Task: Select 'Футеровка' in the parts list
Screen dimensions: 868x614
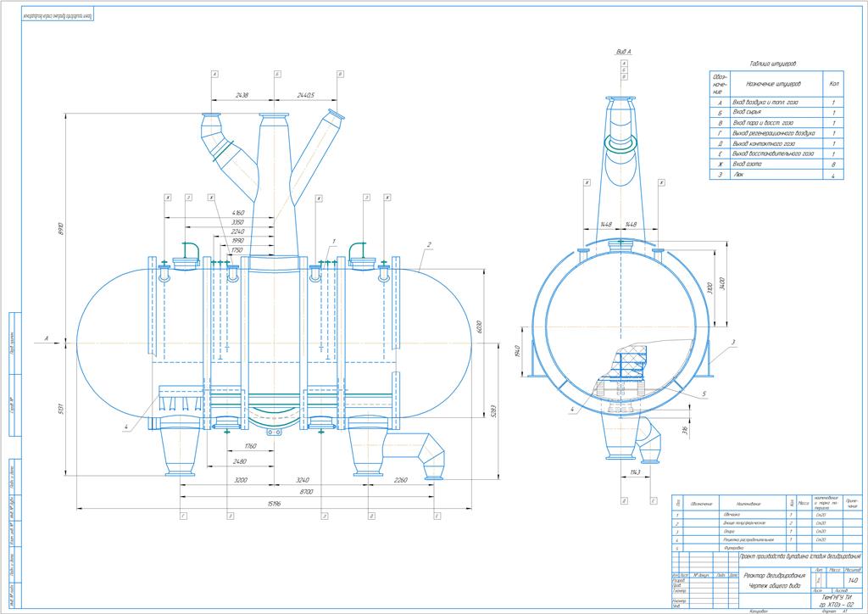Action: pyautogui.click(x=733, y=549)
